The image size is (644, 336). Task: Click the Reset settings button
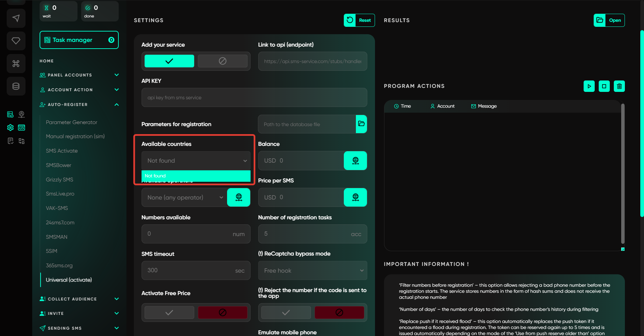tap(359, 20)
